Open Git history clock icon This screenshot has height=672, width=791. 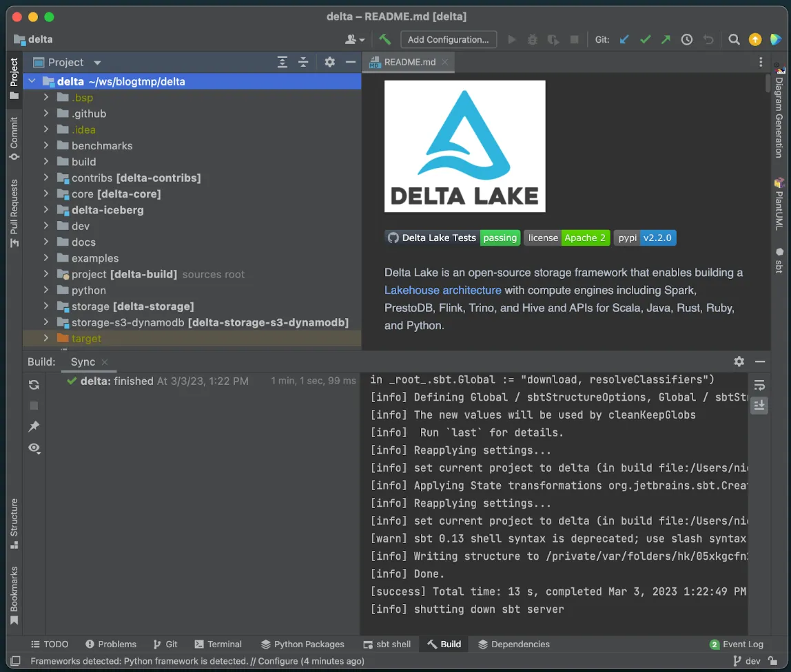point(686,39)
